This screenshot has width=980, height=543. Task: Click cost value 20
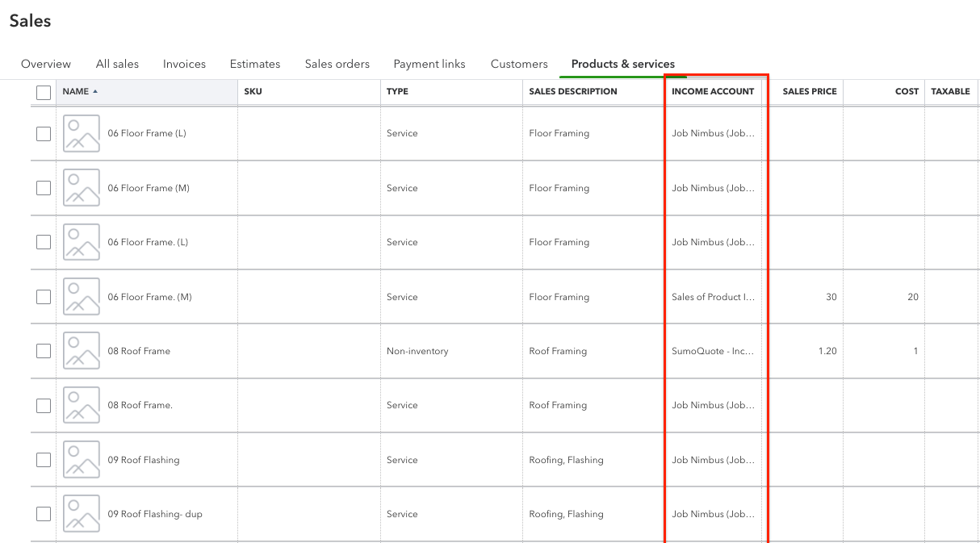coord(913,297)
